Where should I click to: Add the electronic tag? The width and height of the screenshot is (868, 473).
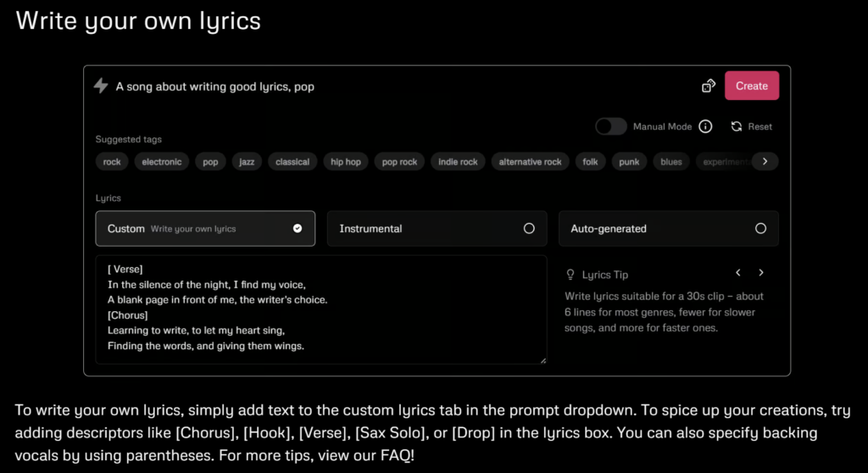click(162, 162)
